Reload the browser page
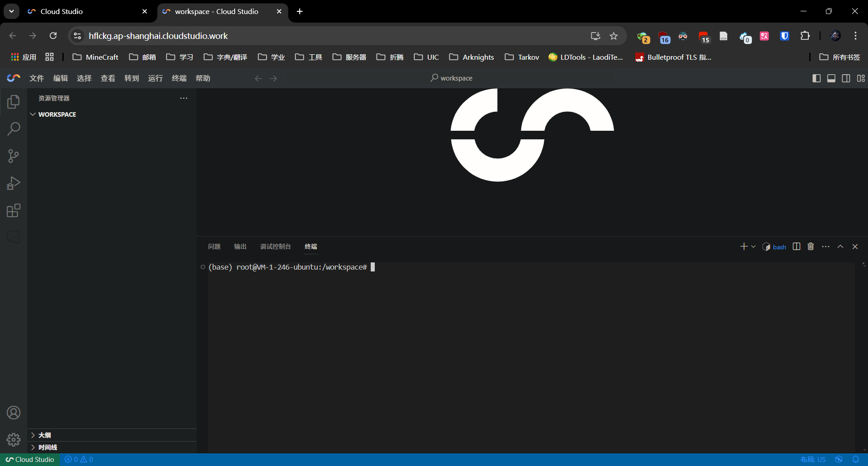This screenshot has height=466, width=868. click(53, 36)
